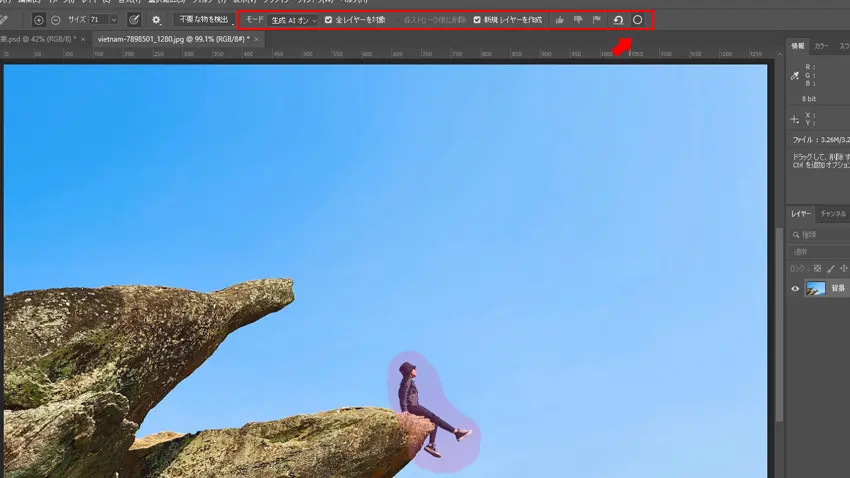Click the flag report icon
This screenshot has width=850, height=478.
[x=597, y=20]
